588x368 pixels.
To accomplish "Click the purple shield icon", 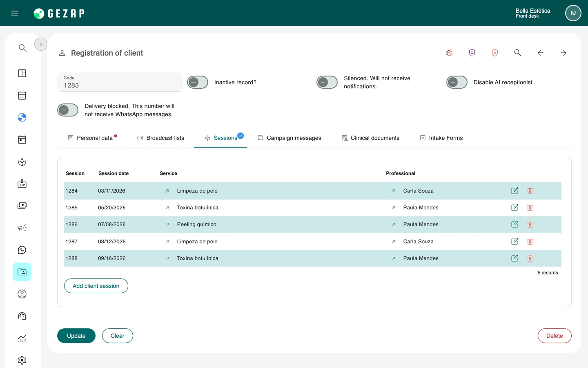I will [472, 53].
